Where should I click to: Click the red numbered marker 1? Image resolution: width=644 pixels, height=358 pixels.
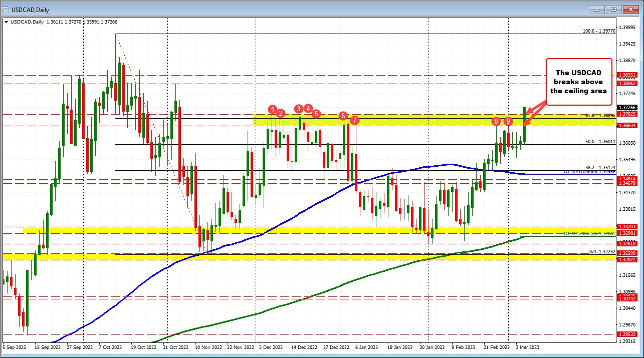[x=273, y=109]
